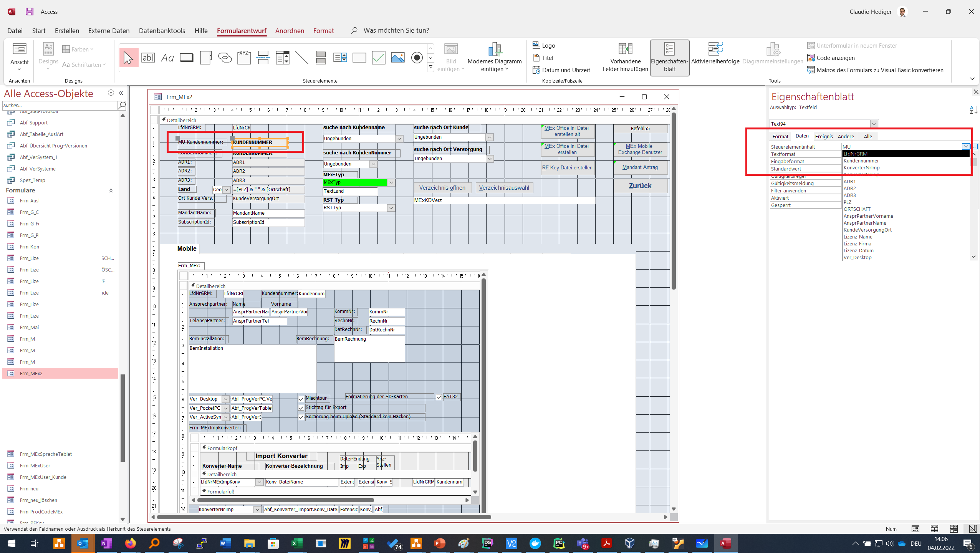This screenshot has height=553, width=980.
Task: Open Excel from the Windows taskbar
Action: 297,543
